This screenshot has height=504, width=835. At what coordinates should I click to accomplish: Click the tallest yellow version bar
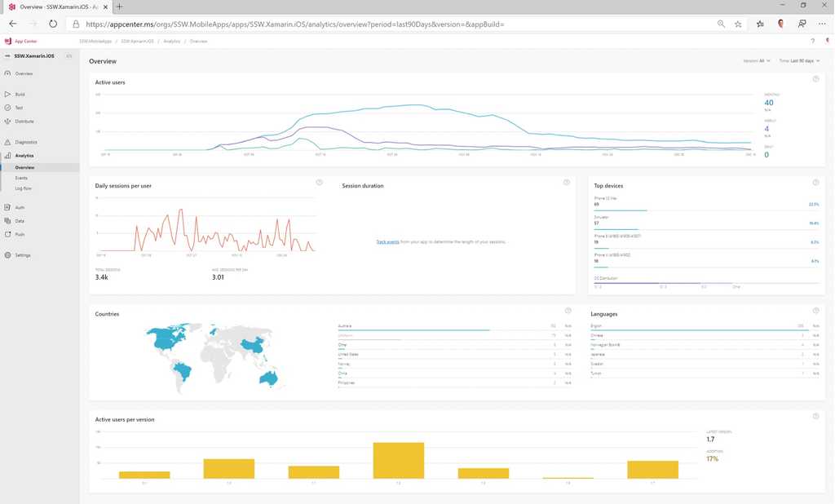pyautogui.click(x=399, y=460)
